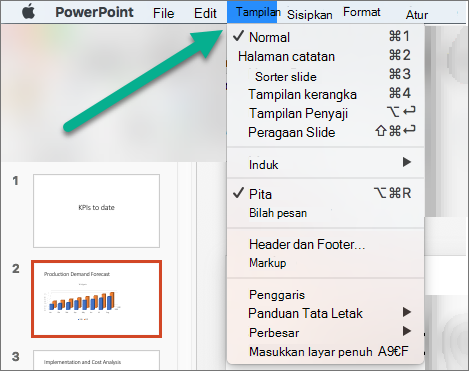Open the PowerPoint application menu

click(94, 12)
